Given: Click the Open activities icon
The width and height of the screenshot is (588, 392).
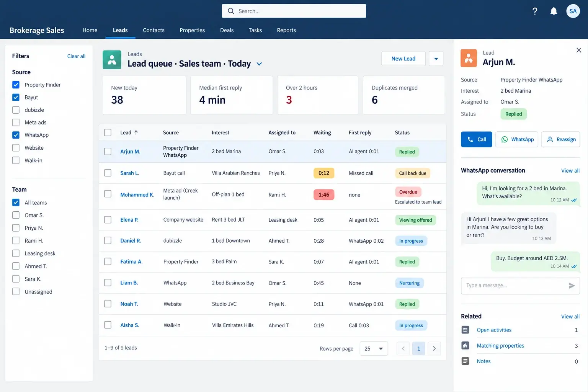Looking at the screenshot, I should (x=465, y=330).
